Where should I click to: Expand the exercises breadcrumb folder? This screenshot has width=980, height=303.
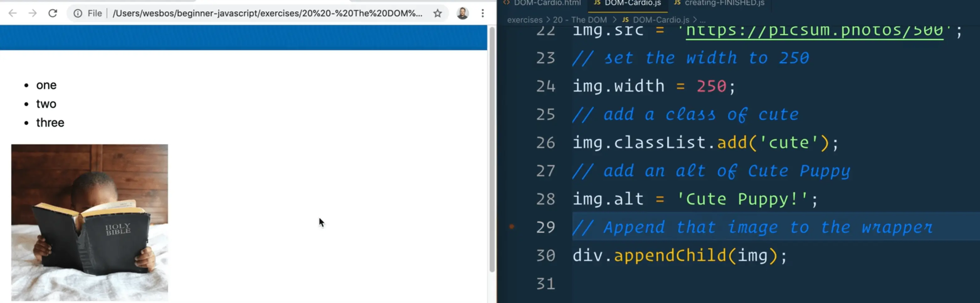click(524, 20)
